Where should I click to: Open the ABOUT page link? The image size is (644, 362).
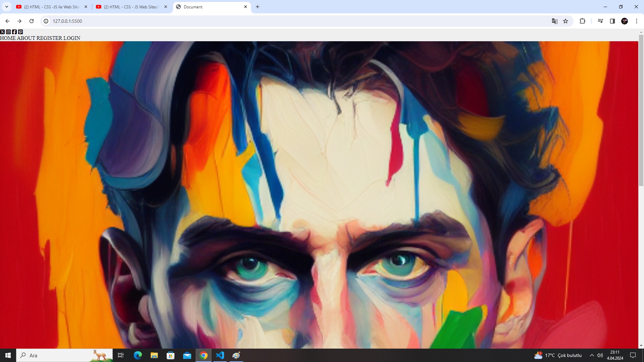pos(26,38)
